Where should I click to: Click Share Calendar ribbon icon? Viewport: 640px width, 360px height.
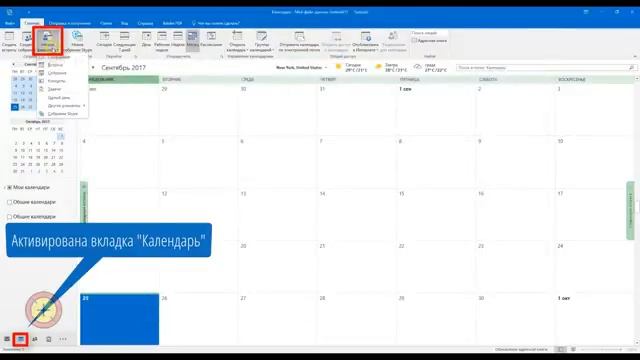click(336, 41)
